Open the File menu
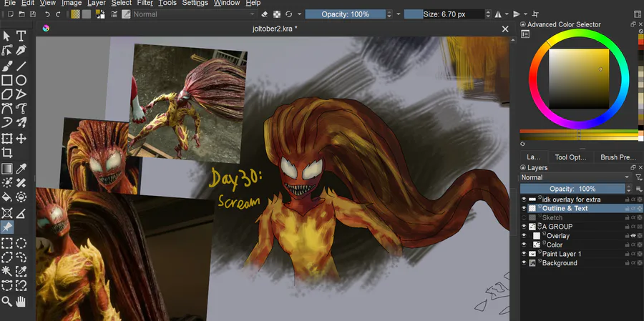Viewport: 644px width, 321px height. tap(10, 3)
